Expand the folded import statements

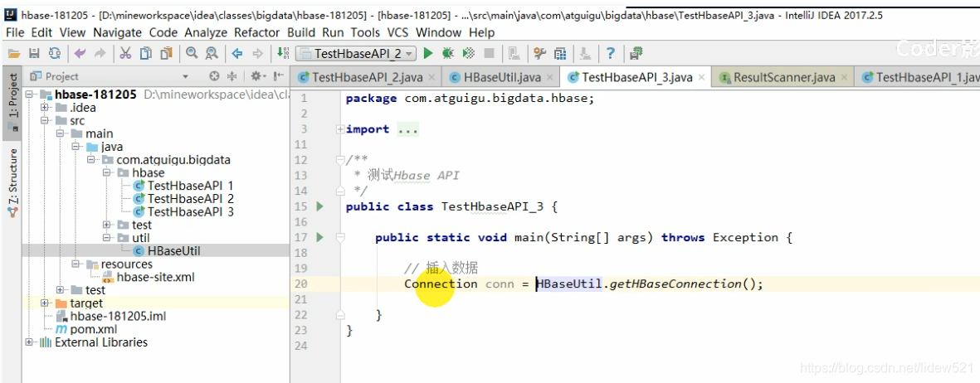340,129
